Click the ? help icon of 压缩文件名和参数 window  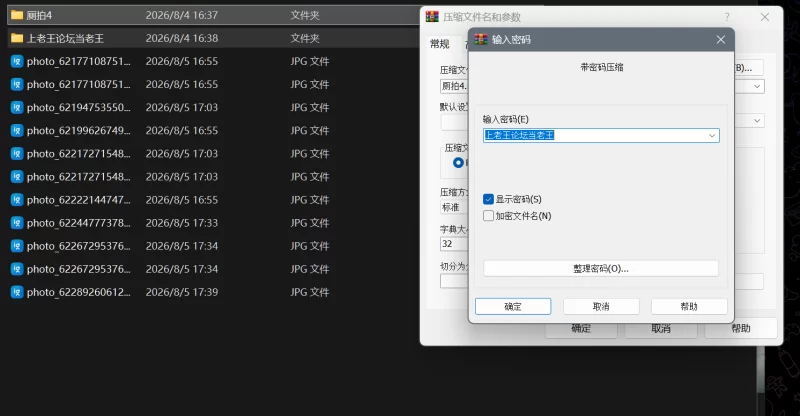pos(727,17)
